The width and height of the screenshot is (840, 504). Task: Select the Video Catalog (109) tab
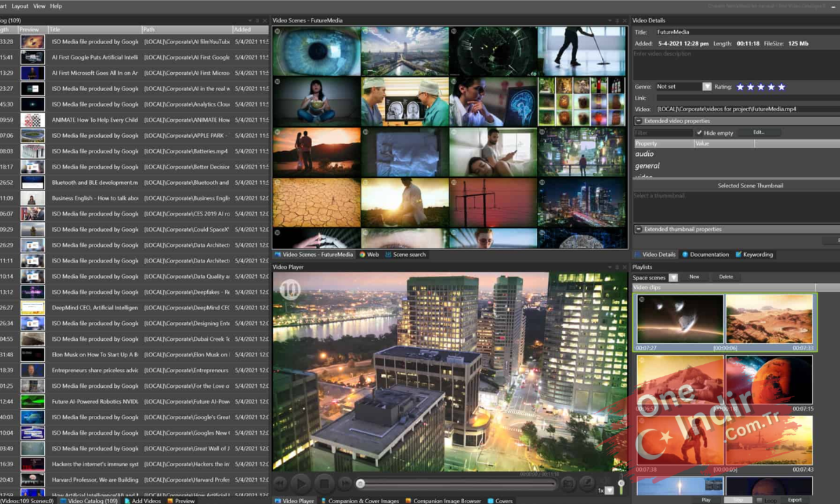88,500
